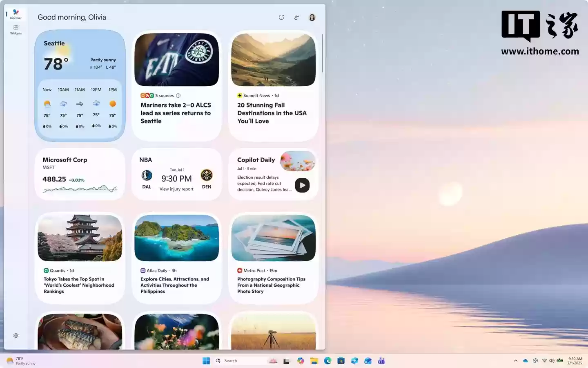The width and height of the screenshot is (588, 368).
Task: Open the Widgets settings gear
Action: point(16,335)
